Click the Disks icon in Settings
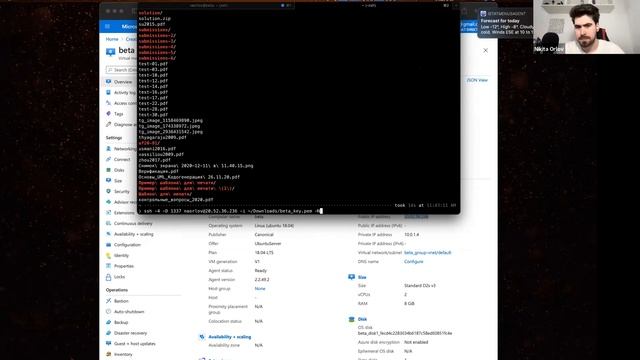Screen dimensions: 640x360 109,170
